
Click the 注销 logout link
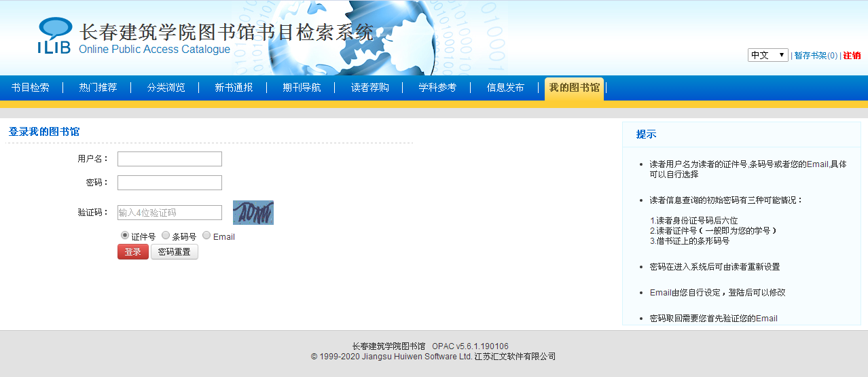(852, 56)
